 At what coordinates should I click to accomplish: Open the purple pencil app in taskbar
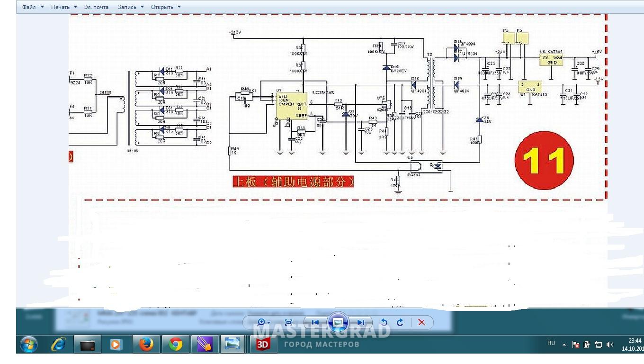(205, 345)
